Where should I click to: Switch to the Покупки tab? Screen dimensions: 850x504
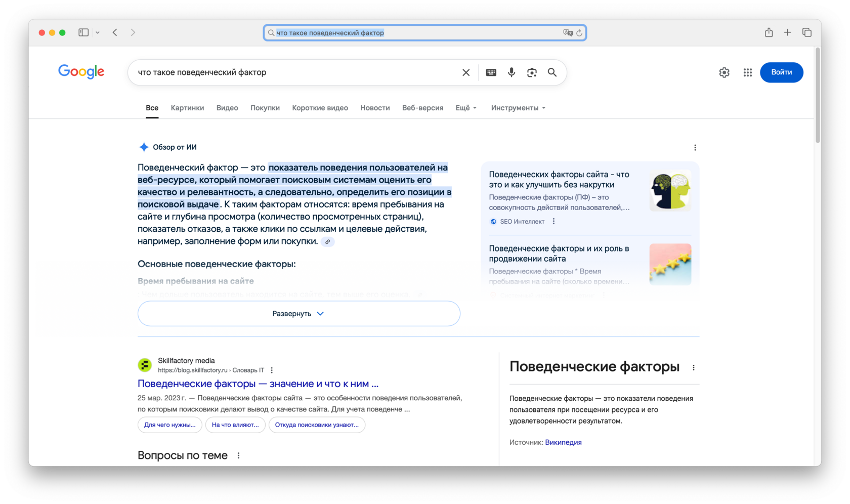tap(265, 108)
